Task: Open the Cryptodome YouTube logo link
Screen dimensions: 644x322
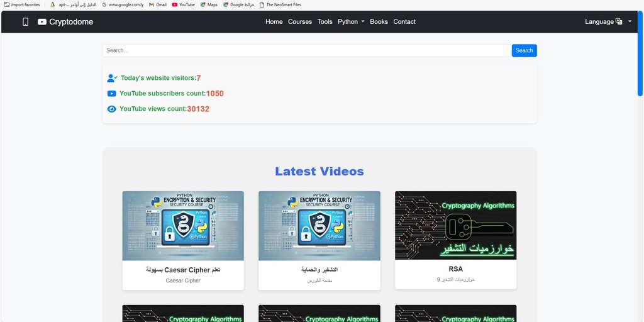Action: click(x=65, y=22)
